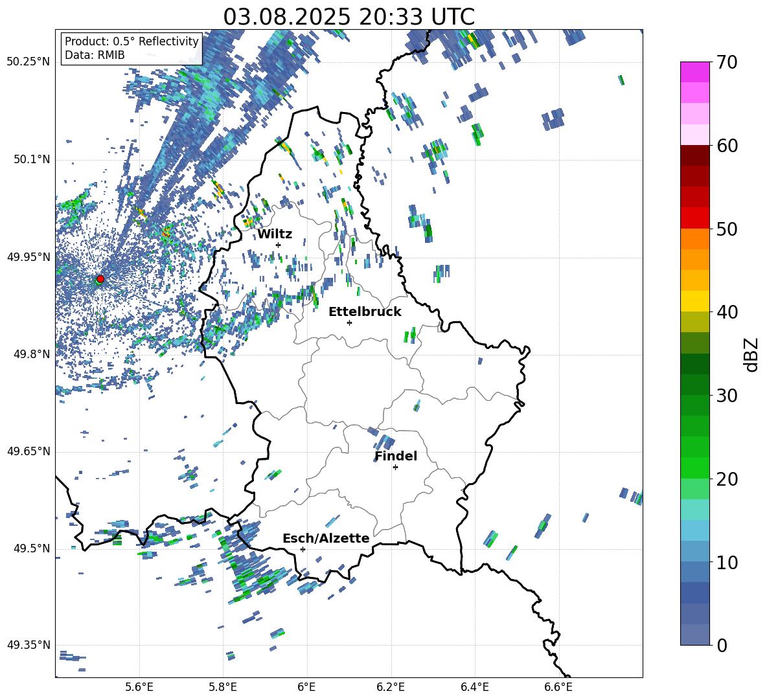Click the 70 tick on colorbar
The height and width of the screenshot is (700, 767).
pyautogui.click(x=726, y=63)
